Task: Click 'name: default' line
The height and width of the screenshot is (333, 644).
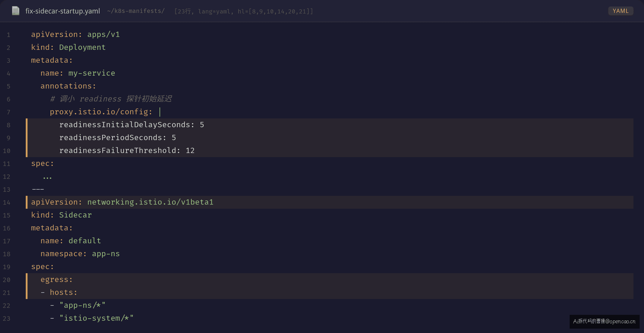Action: click(71, 241)
